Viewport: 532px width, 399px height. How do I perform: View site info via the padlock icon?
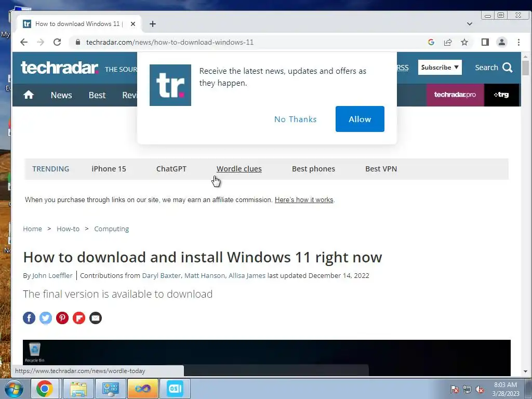[x=78, y=42]
